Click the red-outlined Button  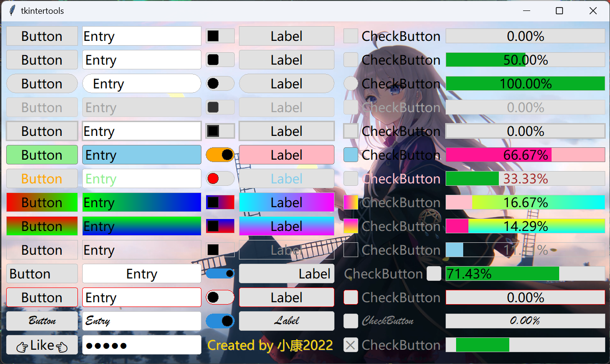pyautogui.click(x=42, y=297)
